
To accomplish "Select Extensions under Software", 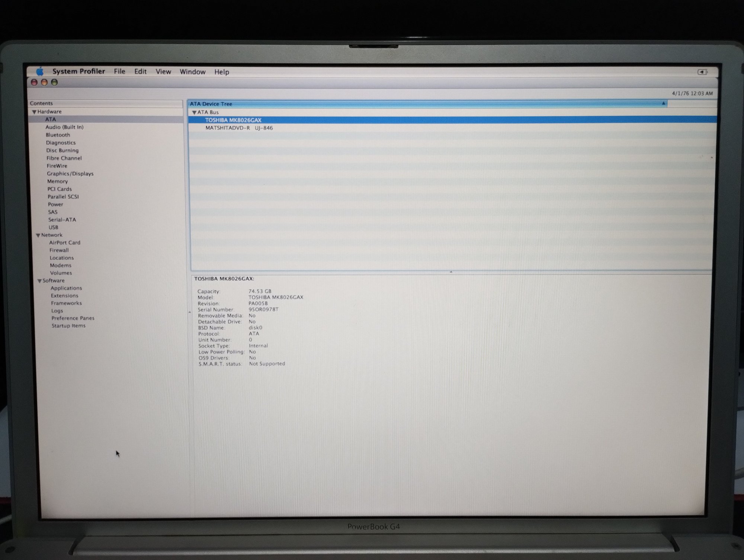I will pos(65,296).
